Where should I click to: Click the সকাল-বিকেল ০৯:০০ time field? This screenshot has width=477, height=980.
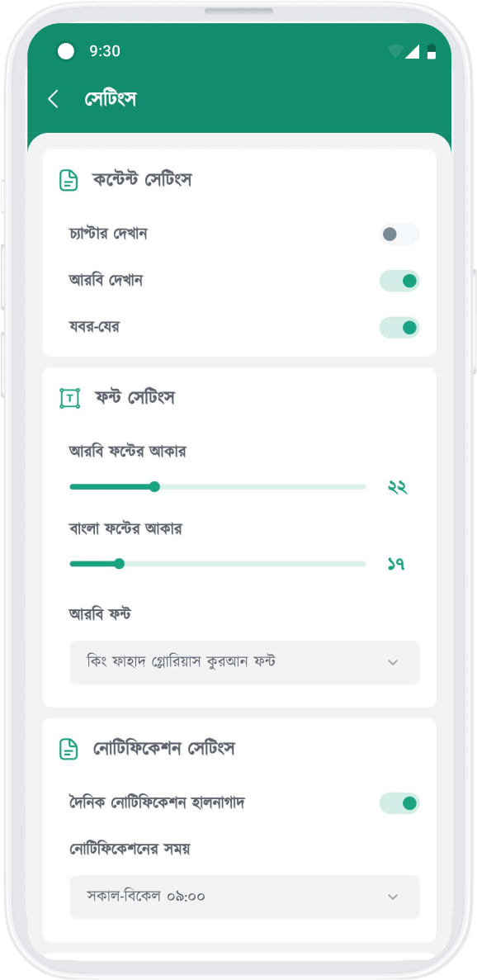(x=245, y=897)
